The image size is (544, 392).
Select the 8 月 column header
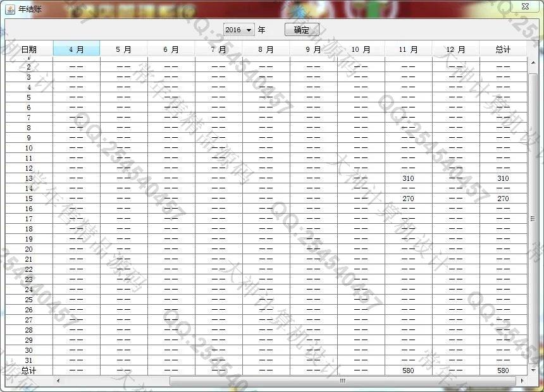[x=266, y=49]
